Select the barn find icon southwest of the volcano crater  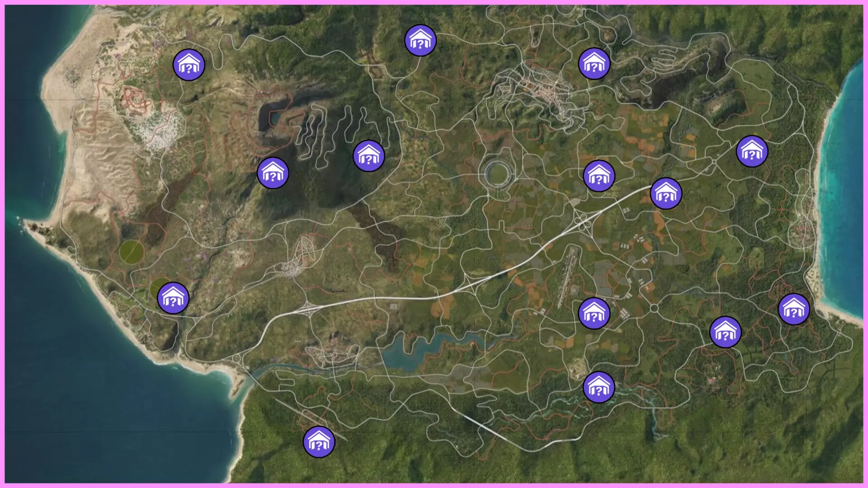pos(273,173)
